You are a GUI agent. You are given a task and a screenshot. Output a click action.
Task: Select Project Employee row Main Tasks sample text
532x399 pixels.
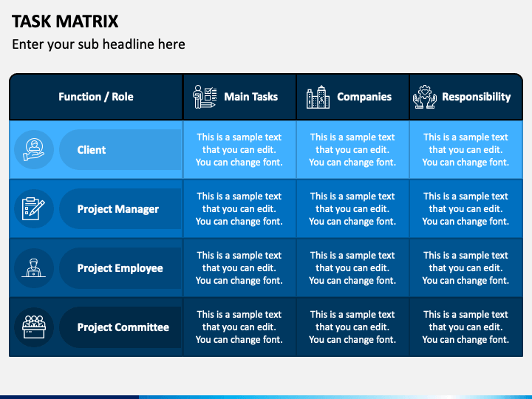239,267
